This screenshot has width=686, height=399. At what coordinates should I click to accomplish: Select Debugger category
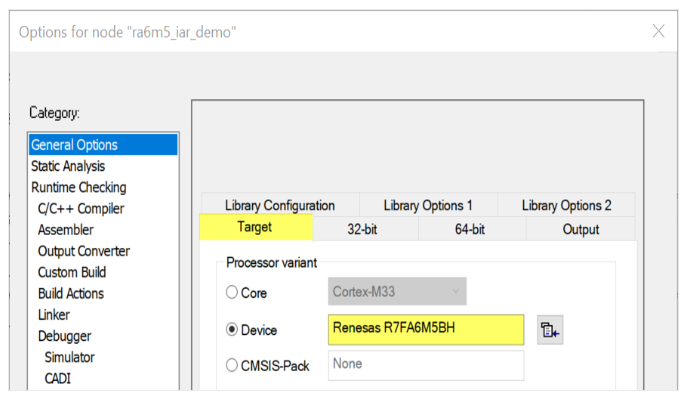[103, 336]
